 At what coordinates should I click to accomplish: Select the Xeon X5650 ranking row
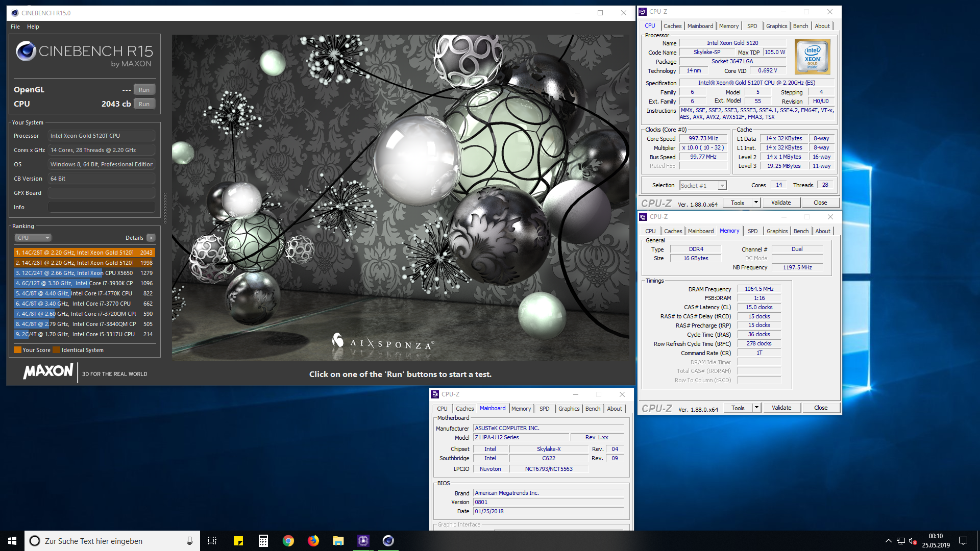tap(84, 273)
